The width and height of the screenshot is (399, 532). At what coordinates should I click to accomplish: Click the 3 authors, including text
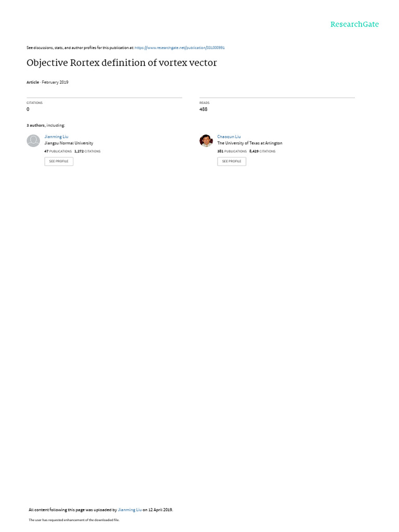click(46, 126)
